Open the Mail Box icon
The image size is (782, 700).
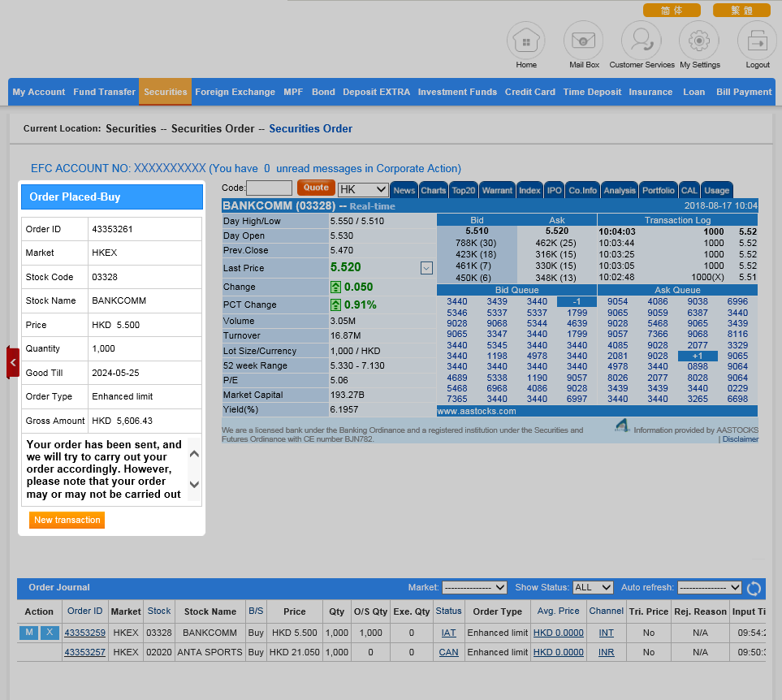point(583,40)
